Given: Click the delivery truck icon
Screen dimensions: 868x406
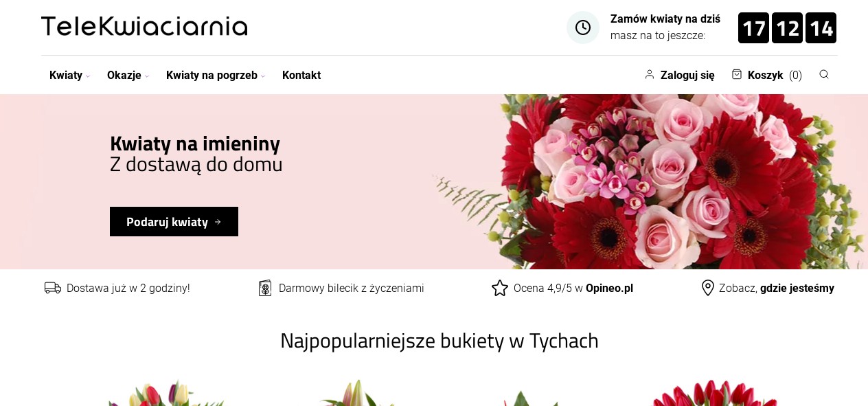Looking at the screenshot, I should pyautogui.click(x=53, y=288).
